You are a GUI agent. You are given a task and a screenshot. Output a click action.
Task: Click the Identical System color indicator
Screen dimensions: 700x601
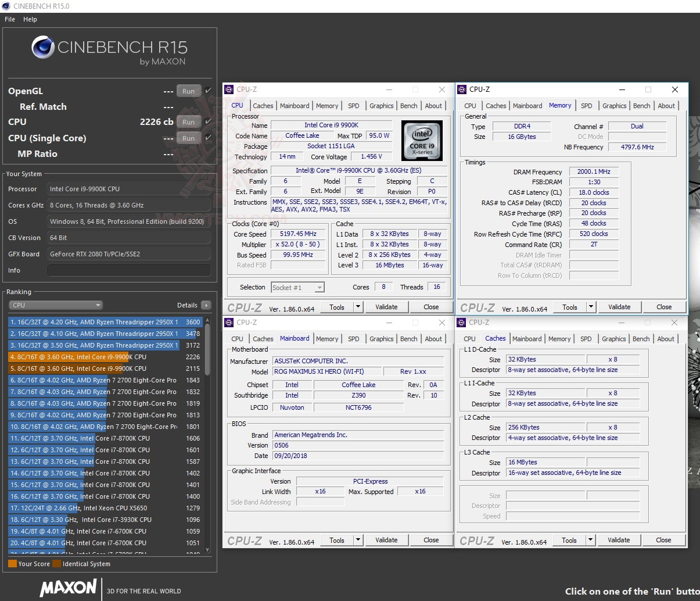coord(56,563)
